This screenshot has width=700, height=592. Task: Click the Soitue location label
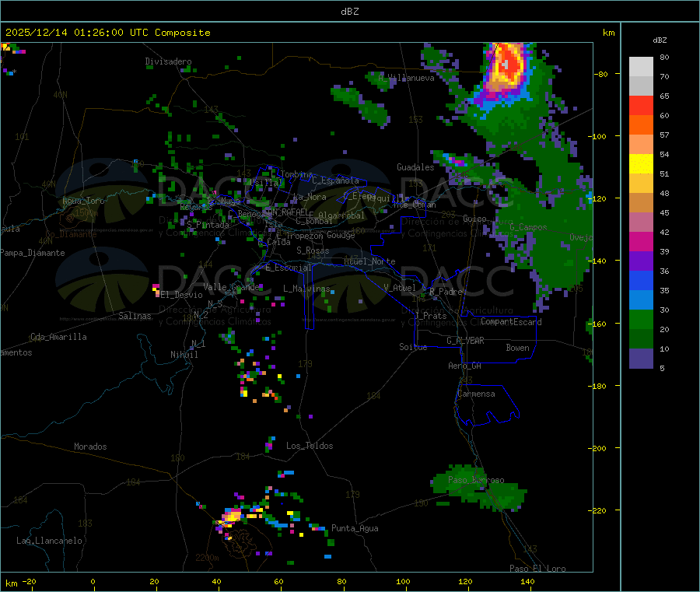click(x=413, y=347)
